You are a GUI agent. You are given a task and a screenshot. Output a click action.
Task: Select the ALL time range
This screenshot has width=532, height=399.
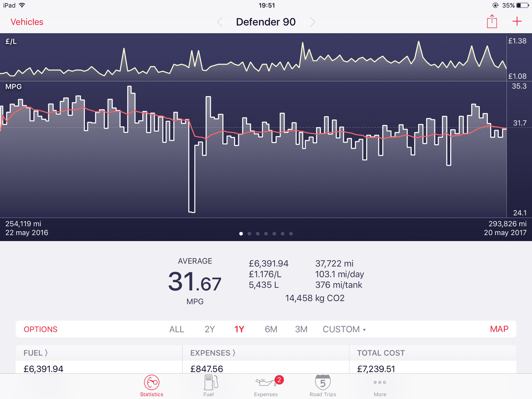coord(177,329)
